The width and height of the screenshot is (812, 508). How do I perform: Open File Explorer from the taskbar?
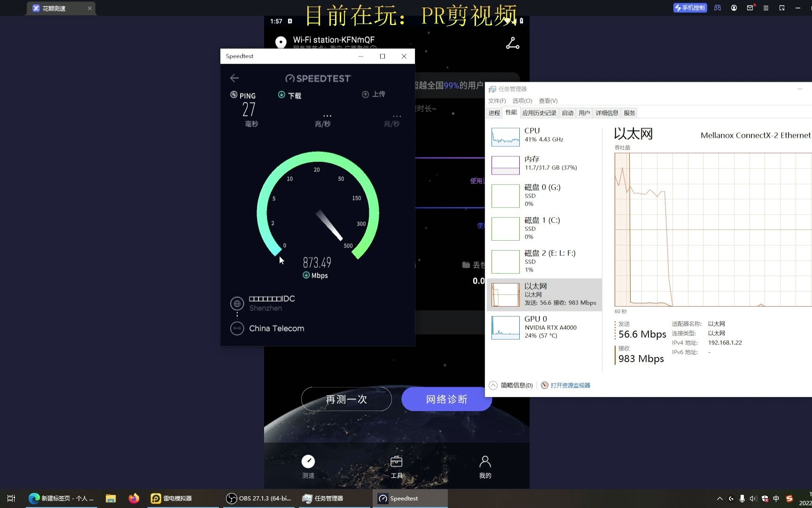pos(111,498)
